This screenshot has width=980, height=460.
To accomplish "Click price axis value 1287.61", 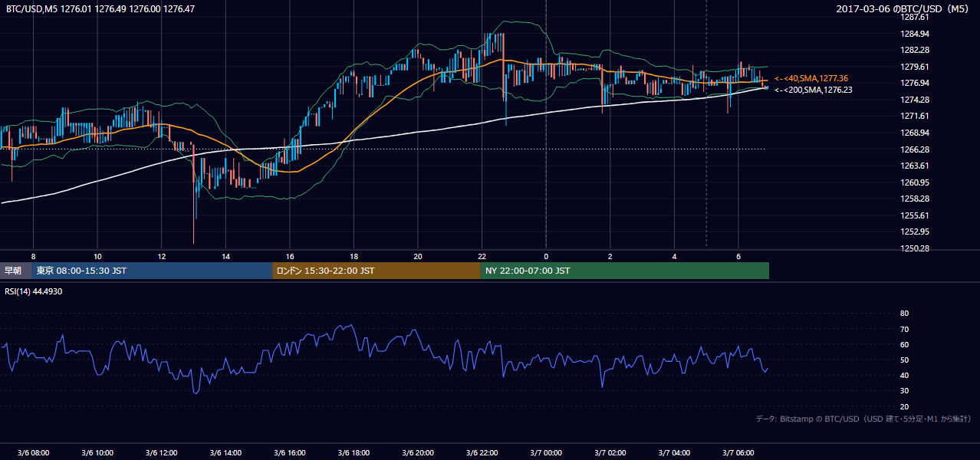I will (x=915, y=17).
